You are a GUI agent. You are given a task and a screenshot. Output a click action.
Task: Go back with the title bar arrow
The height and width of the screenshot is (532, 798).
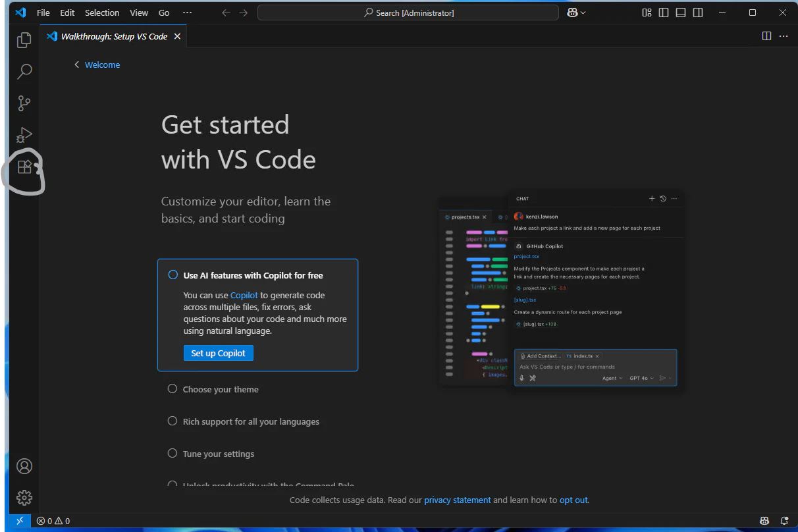[x=226, y=13]
